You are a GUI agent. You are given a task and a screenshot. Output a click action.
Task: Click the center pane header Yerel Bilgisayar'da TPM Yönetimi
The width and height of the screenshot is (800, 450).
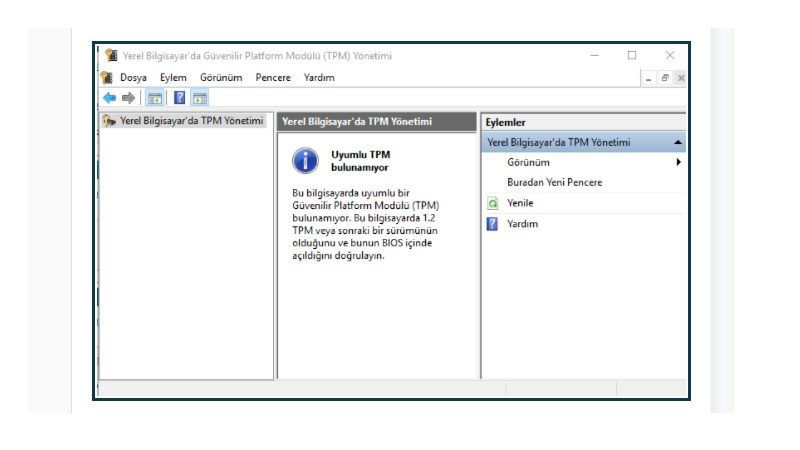[377, 122]
